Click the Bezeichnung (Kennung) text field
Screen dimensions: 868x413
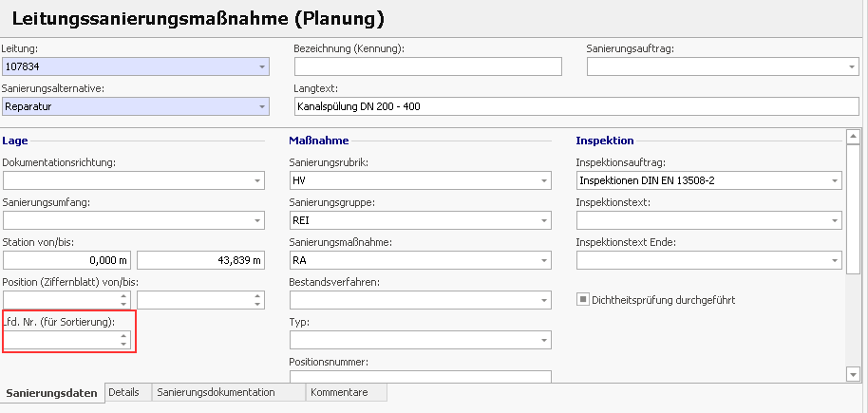427,66
